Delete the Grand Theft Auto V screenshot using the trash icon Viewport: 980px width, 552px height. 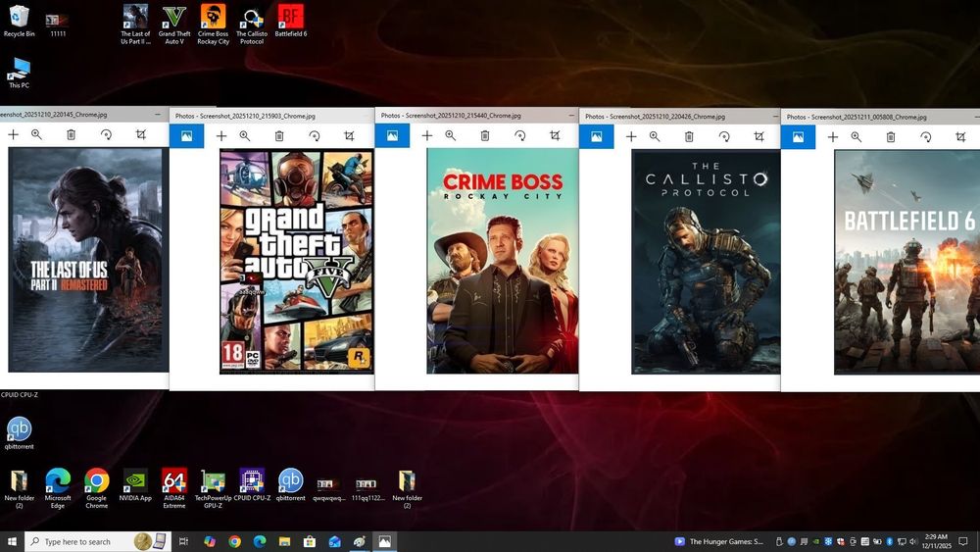coord(279,136)
